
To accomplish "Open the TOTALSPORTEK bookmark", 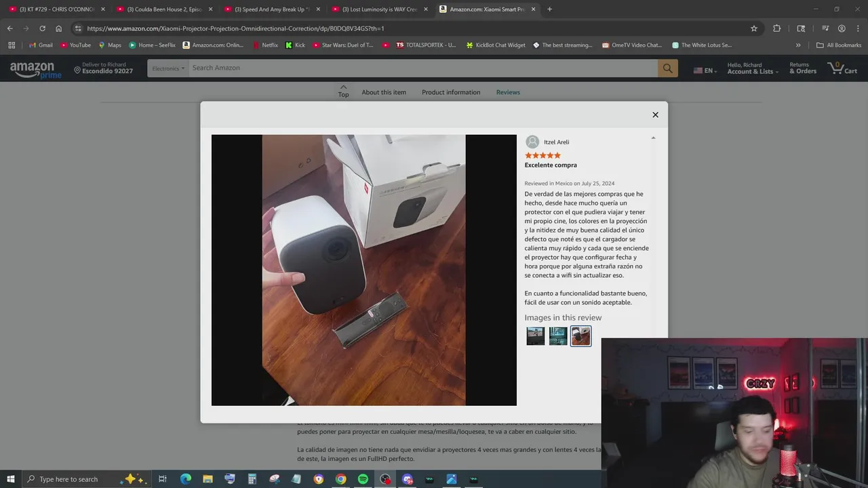I will tap(426, 45).
